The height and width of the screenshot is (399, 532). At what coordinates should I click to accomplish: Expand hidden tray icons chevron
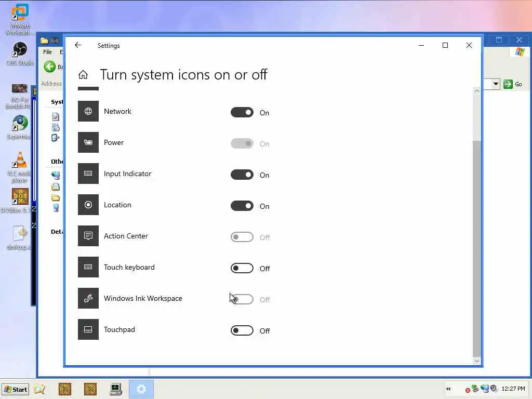[448, 389]
